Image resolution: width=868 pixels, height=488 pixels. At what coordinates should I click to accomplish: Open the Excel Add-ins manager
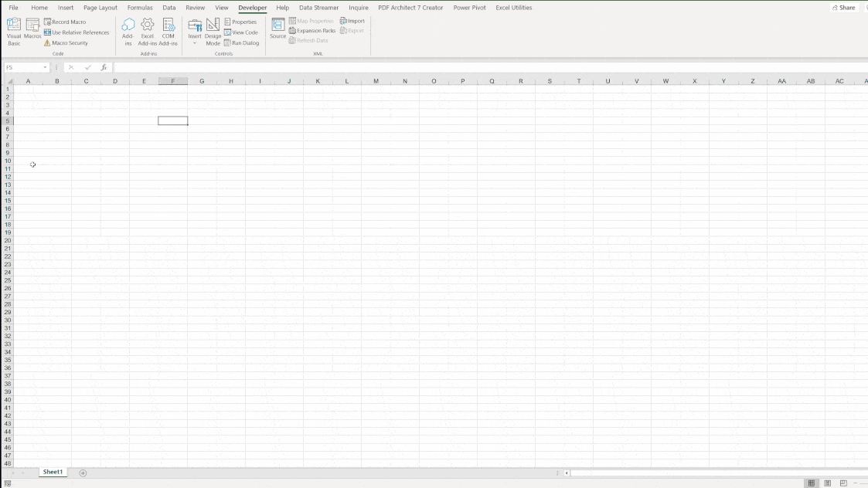coord(148,31)
